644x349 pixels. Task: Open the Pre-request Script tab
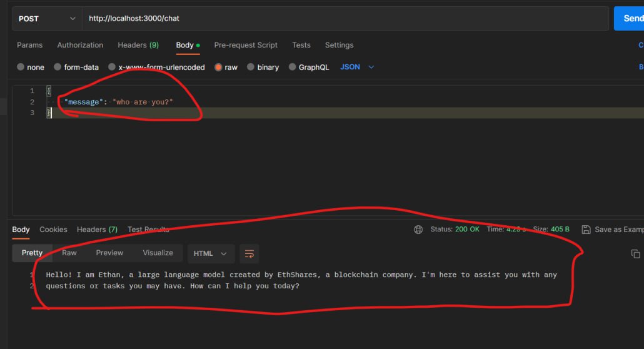pos(246,45)
